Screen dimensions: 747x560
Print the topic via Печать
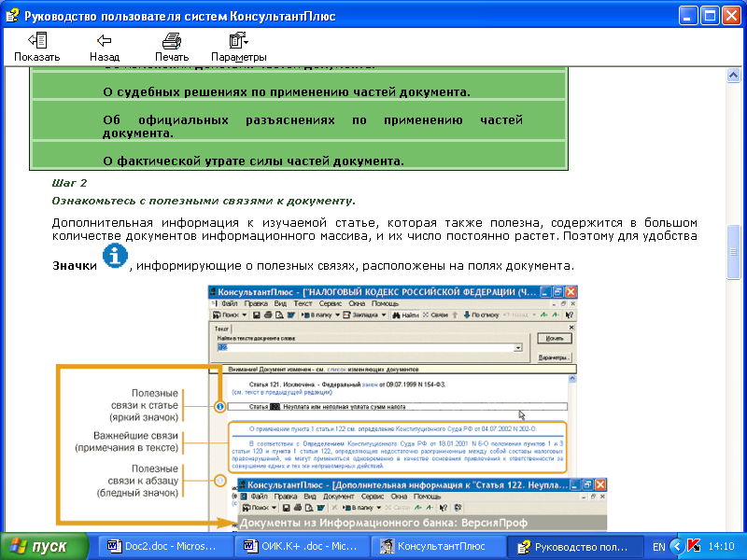[172, 48]
